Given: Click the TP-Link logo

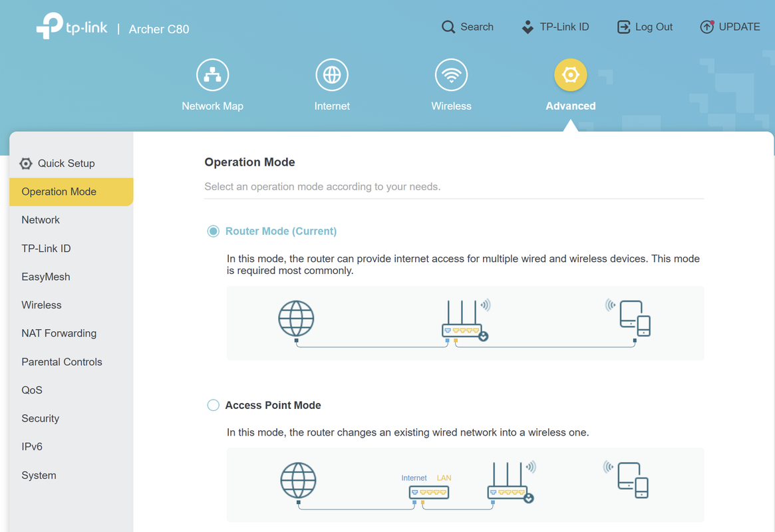Looking at the screenshot, I should (72, 26).
